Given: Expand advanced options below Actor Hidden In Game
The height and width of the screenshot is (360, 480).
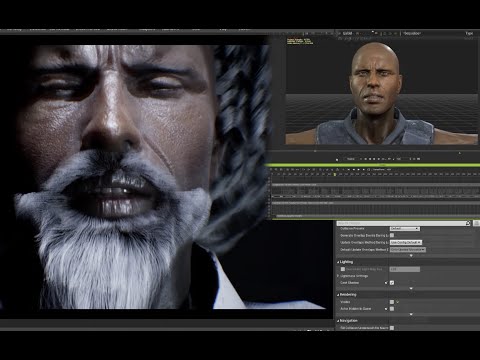Looking at the screenshot, I should click(x=411, y=314).
